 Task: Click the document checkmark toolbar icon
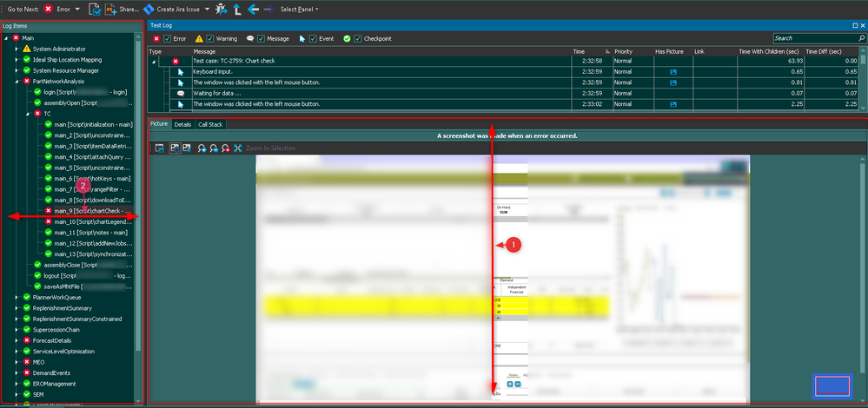tap(94, 9)
